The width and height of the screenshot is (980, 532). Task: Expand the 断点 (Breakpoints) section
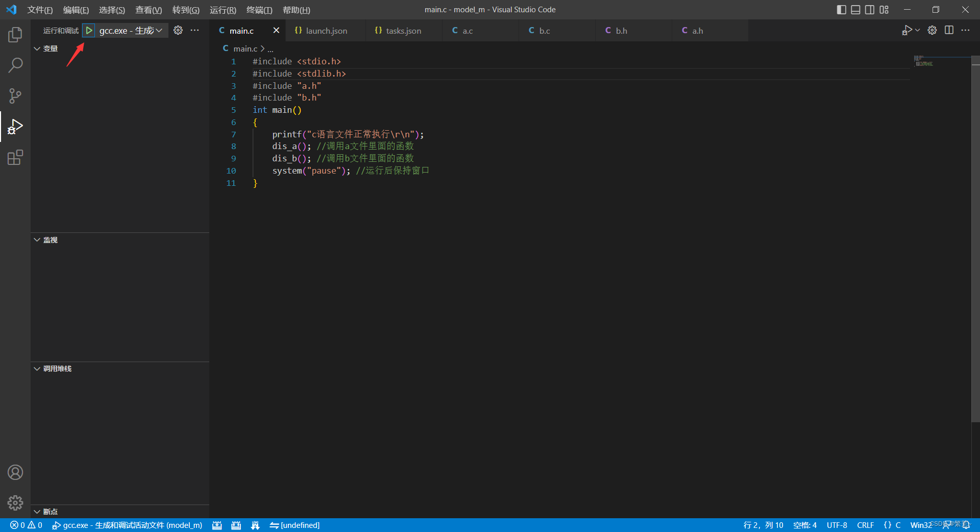[120, 512]
